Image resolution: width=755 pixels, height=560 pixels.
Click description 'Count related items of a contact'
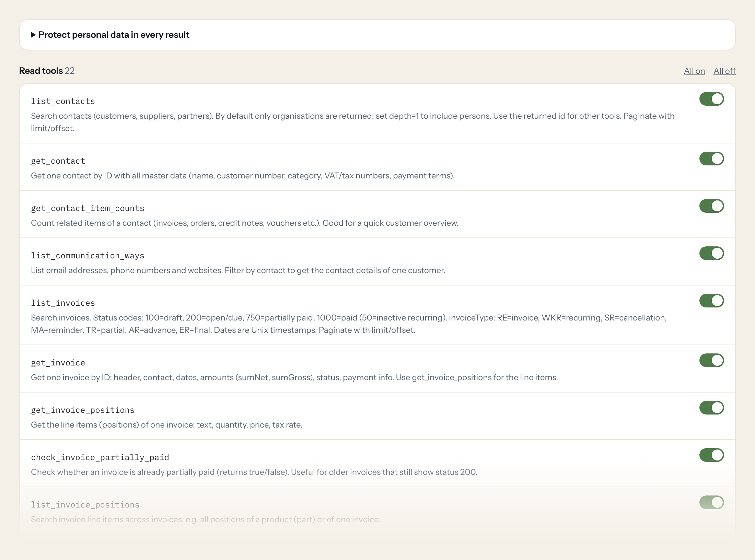point(245,223)
